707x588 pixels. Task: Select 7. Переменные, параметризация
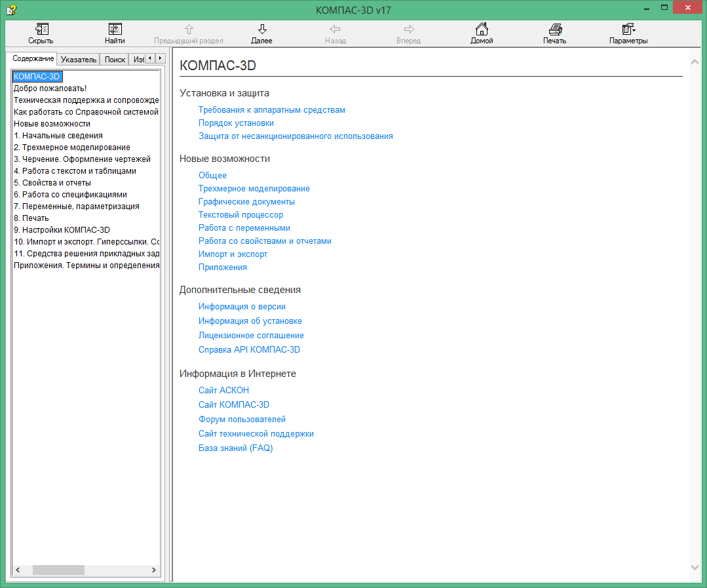77,206
